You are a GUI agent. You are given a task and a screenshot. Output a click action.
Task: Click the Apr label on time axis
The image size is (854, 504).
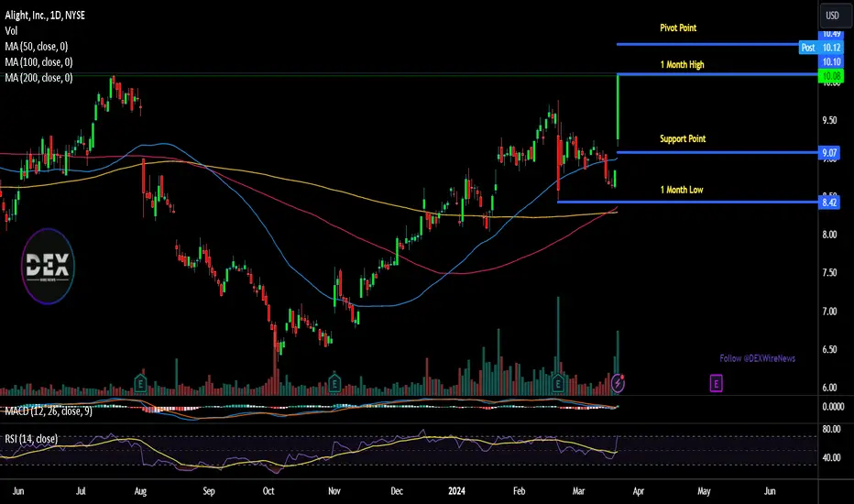[639, 491]
